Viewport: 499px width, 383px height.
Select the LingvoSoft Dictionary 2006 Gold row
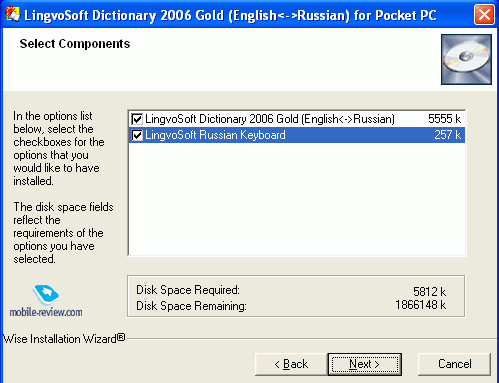pyautogui.click(x=296, y=119)
